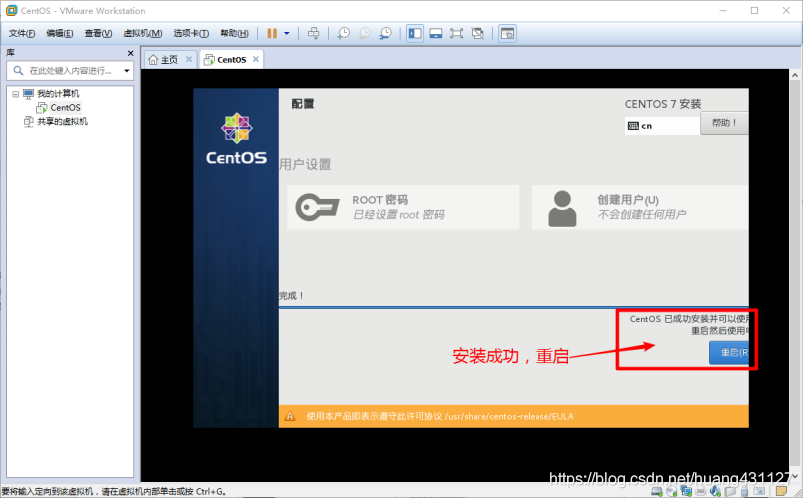The width and height of the screenshot is (803, 498).
Task: Click the library search magnifier icon
Action: (18, 70)
